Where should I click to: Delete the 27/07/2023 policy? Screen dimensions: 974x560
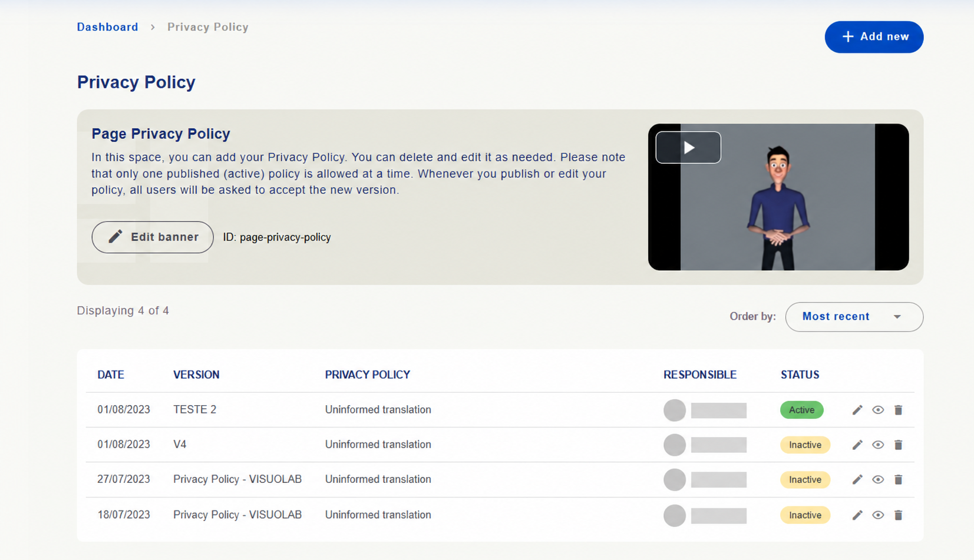[x=898, y=479]
